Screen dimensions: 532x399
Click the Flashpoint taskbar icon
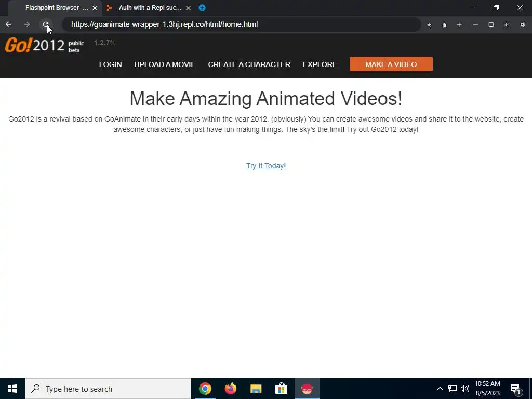tap(307, 389)
